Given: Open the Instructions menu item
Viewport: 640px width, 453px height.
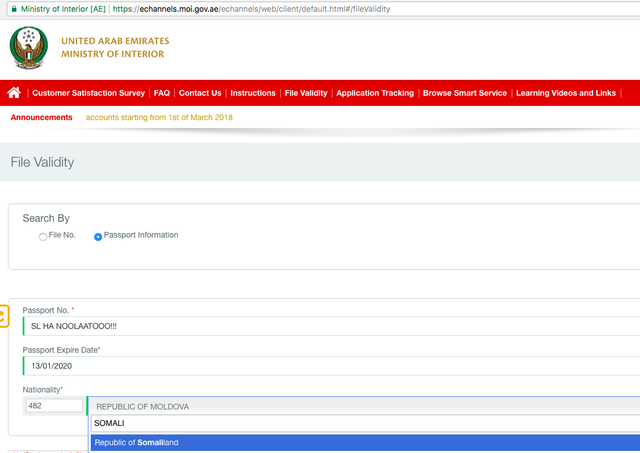Looking at the screenshot, I should (253, 93).
